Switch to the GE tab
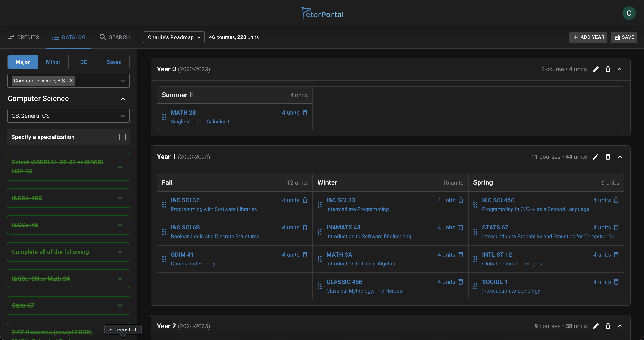The width and height of the screenshot is (644, 340). 83,62
